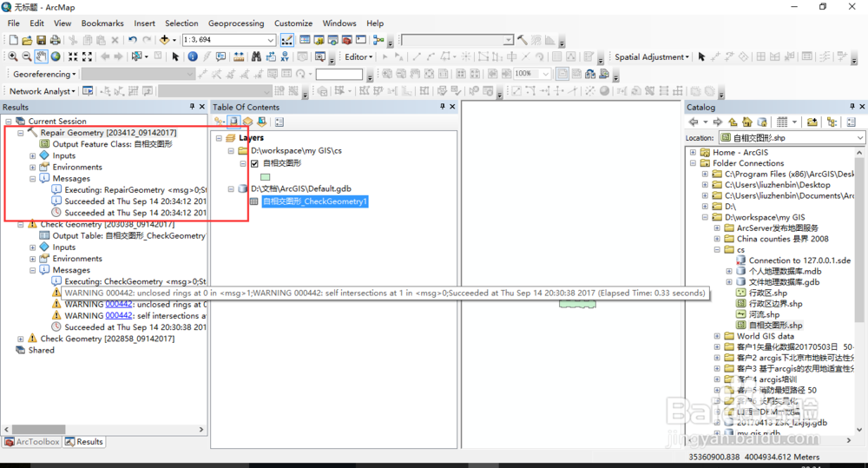Open the Georeferencing dropdown menu
The image size is (868, 468).
(44, 74)
